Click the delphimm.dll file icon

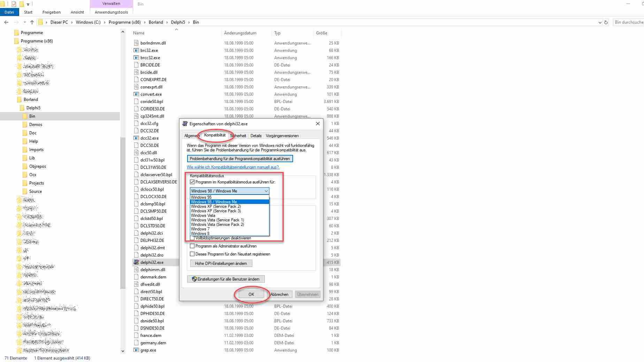(136, 270)
